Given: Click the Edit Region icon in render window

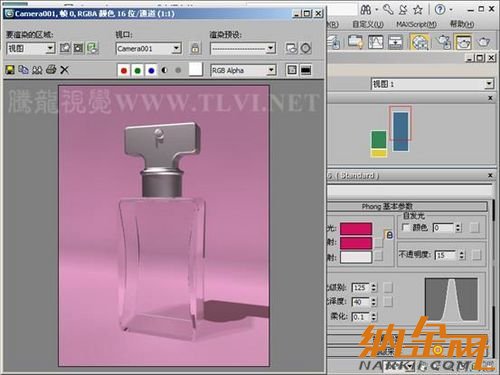Looking at the screenshot, I should pyautogui.click(x=65, y=48).
